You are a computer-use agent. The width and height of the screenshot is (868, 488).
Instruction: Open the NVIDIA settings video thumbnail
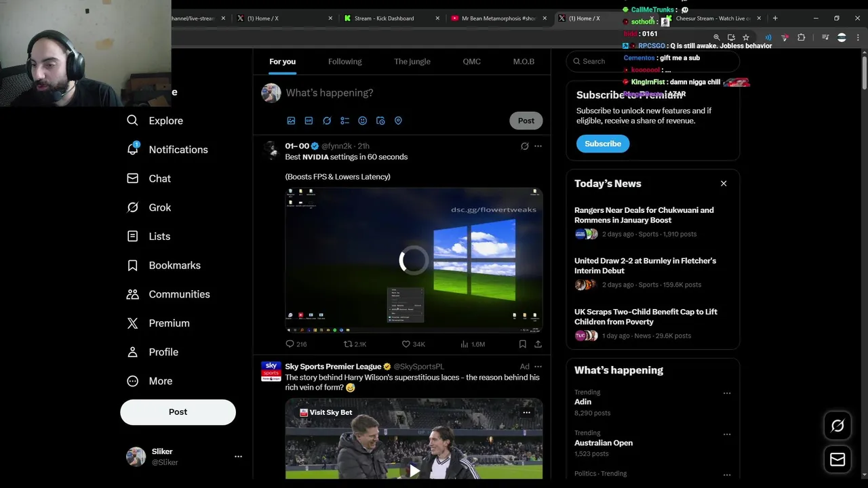(x=414, y=260)
